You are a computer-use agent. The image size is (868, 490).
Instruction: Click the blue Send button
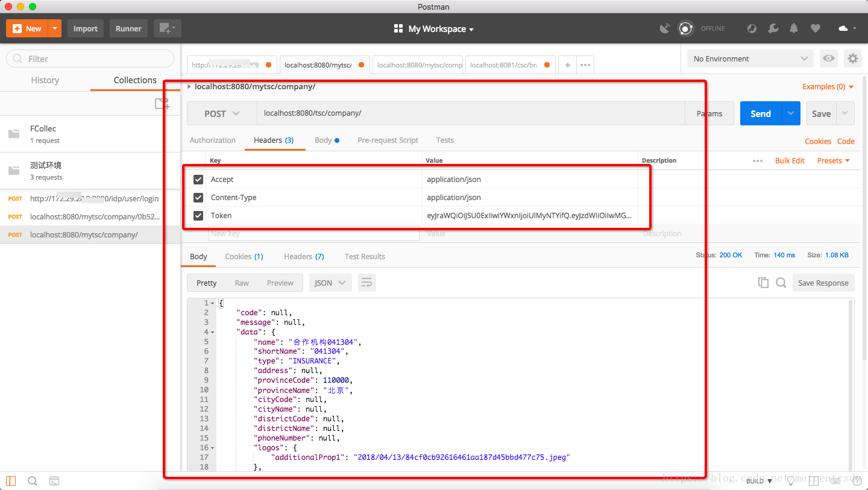tap(761, 113)
